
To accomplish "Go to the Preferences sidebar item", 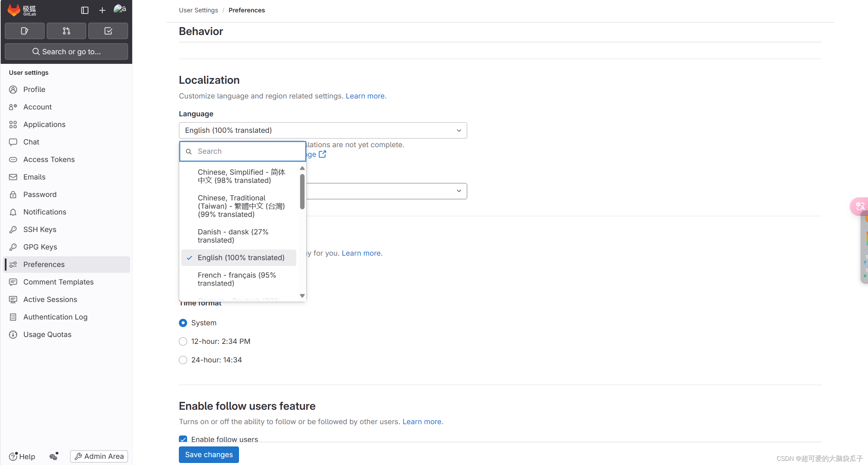I will (44, 264).
